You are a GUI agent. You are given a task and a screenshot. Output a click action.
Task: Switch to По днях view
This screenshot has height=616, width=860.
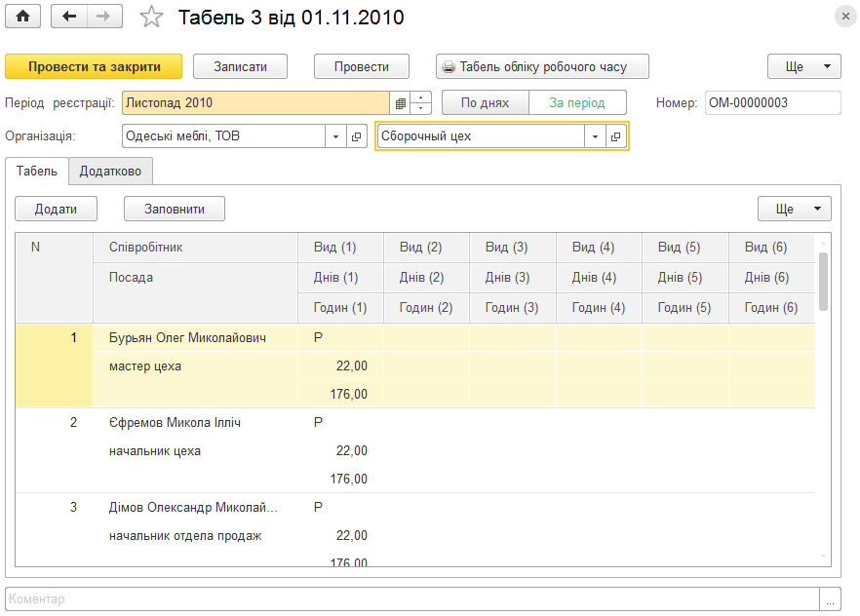point(486,103)
